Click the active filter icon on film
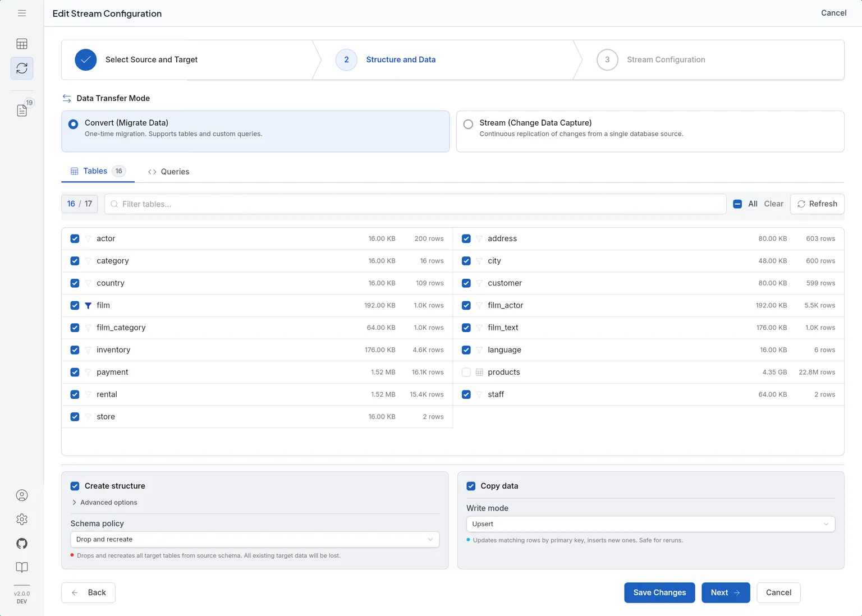 tap(88, 306)
